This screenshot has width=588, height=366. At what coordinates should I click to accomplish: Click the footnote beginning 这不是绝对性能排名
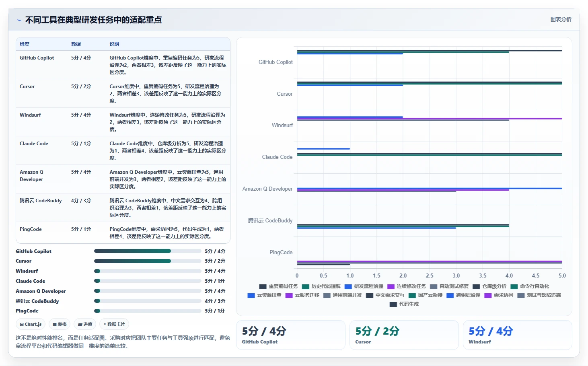pos(123,342)
